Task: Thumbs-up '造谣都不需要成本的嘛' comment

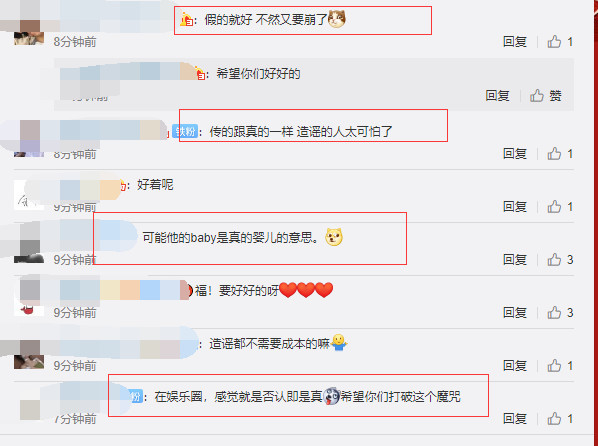Action: (560, 366)
